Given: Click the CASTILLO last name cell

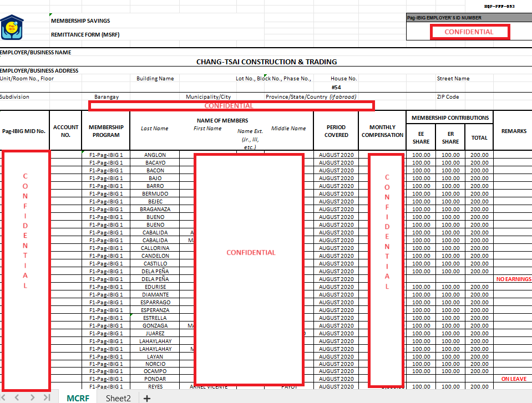Looking at the screenshot, I should coord(155,263).
